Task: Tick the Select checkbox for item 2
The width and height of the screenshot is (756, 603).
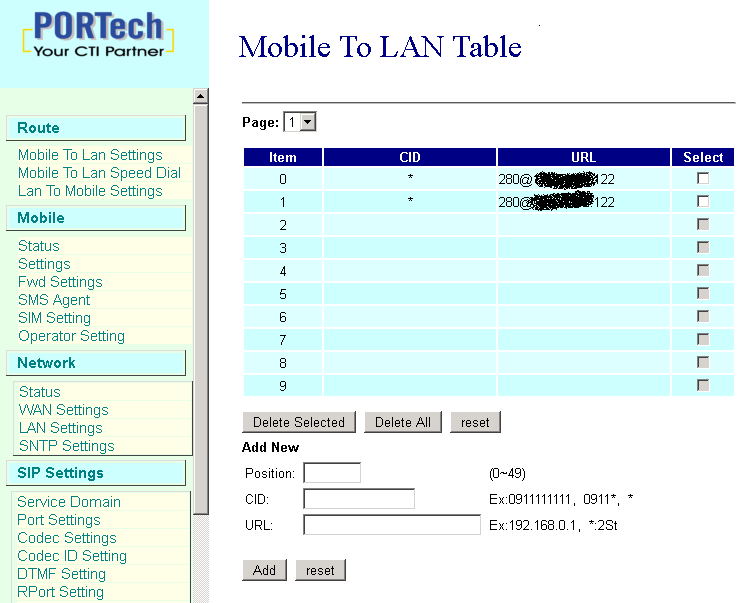Action: click(x=703, y=224)
